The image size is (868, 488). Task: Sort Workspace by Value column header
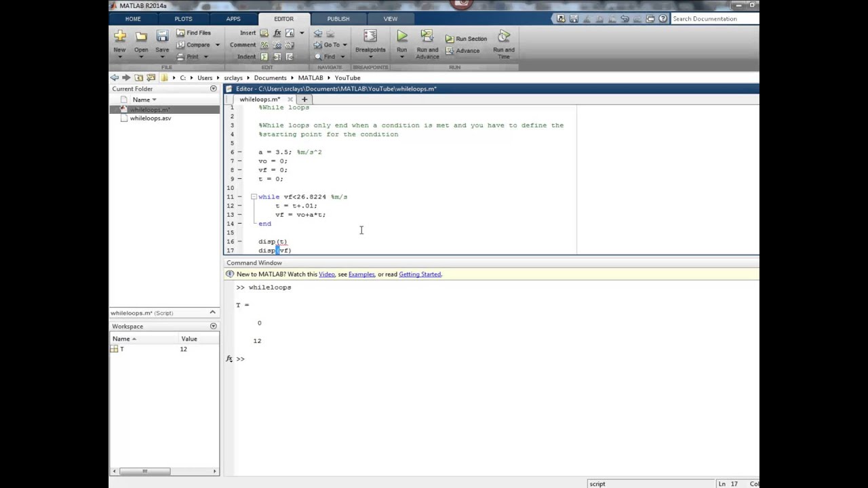[189, 339]
